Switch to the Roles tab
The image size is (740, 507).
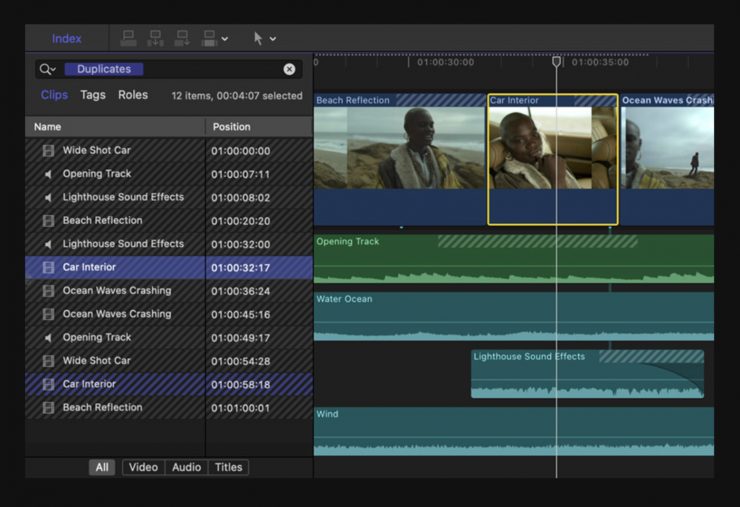tap(133, 95)
